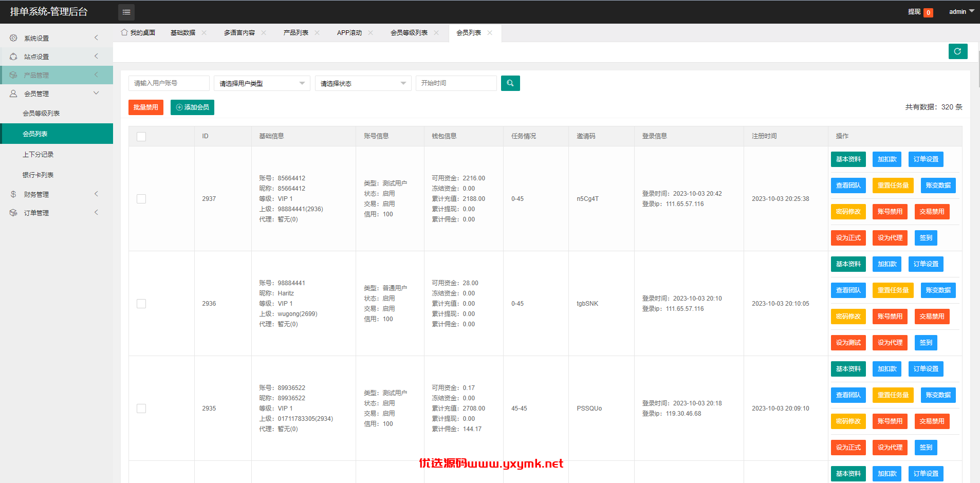Check the checkbox for row ID 2937
This screenshot has height=483, width=980.
pyautogui.click(x=141, y=199)
